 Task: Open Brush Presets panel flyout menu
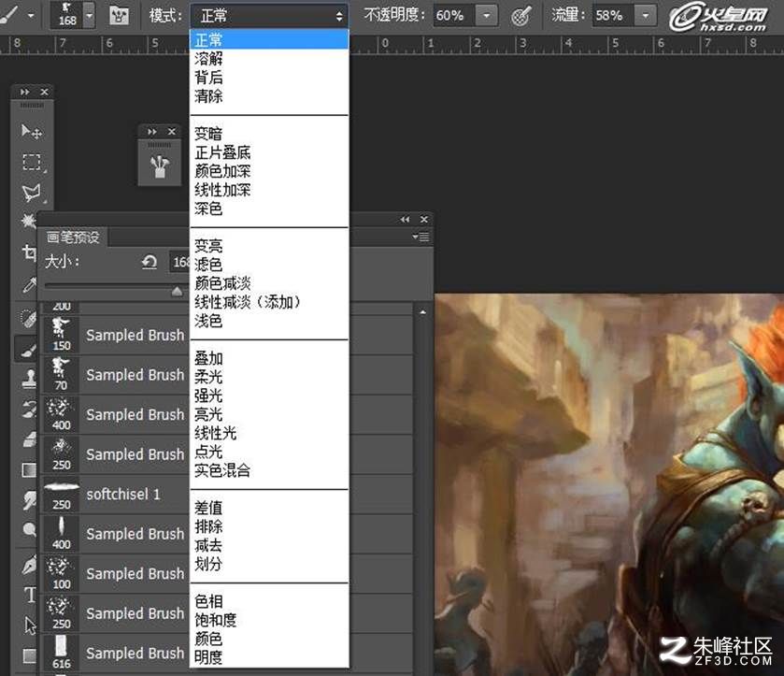click(421, 237)
